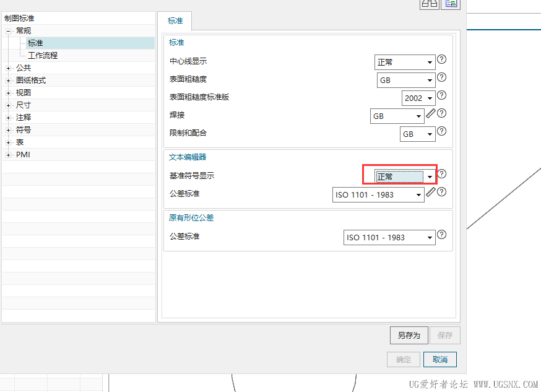
Task: Switch to the 标准 tab
Action: pos(175,20)
